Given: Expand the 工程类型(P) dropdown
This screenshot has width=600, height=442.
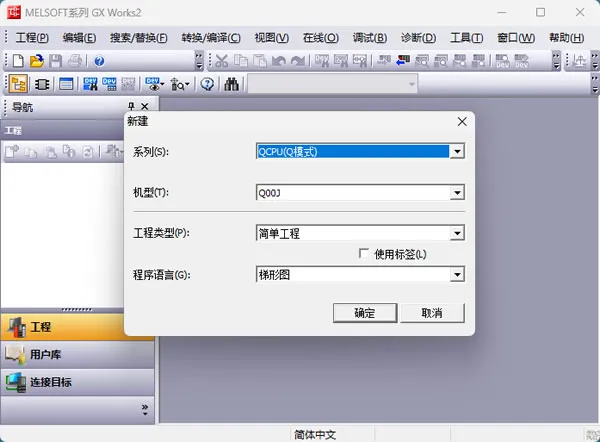Looking at the screenshot, I should [x=457, y=233].
